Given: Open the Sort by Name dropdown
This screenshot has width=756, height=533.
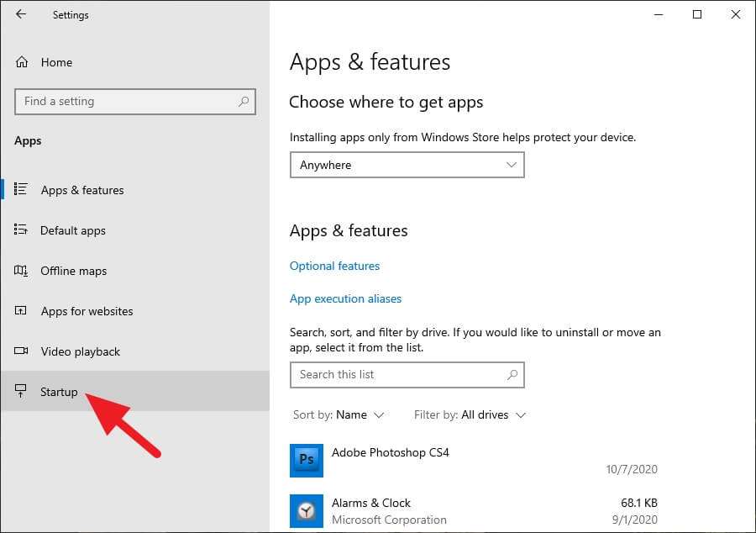Looking at the screenshot, I should coord(339,414).
